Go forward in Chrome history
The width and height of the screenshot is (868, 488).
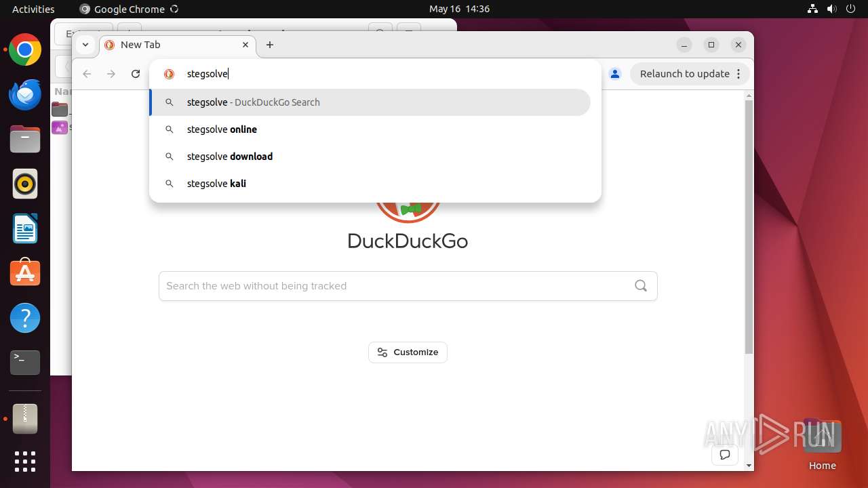click(x=111, y=74)
